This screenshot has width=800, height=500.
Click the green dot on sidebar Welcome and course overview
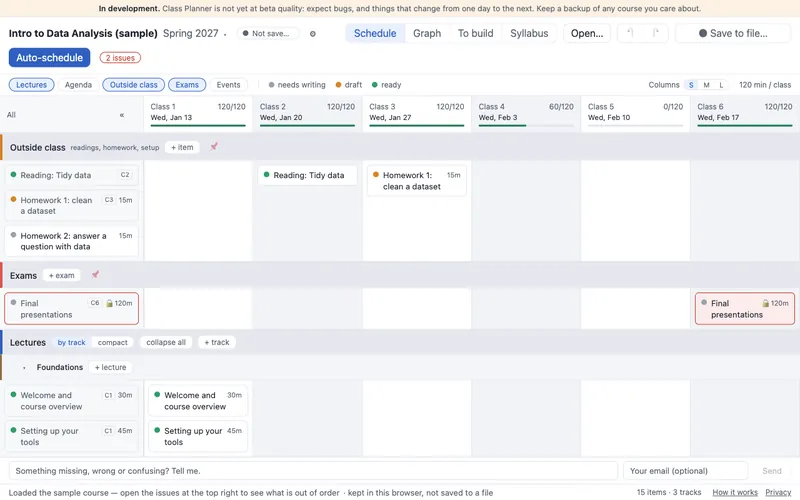[x=13, y=394]
